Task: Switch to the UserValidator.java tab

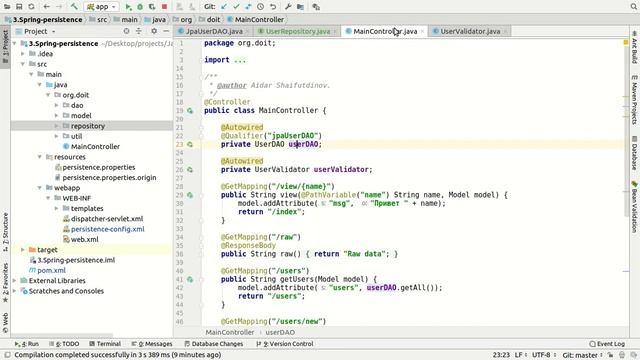Action: 470,31
